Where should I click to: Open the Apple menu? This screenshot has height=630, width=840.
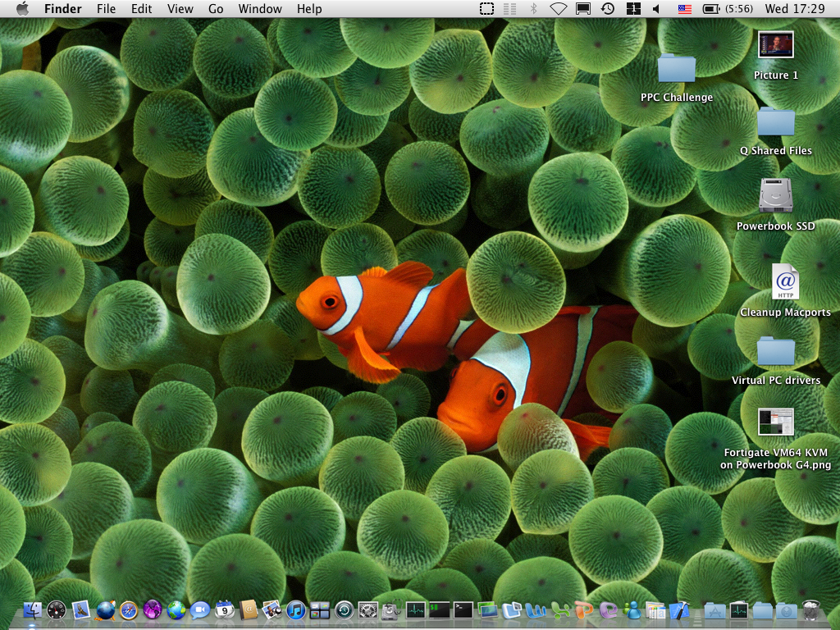click(22, 8)
